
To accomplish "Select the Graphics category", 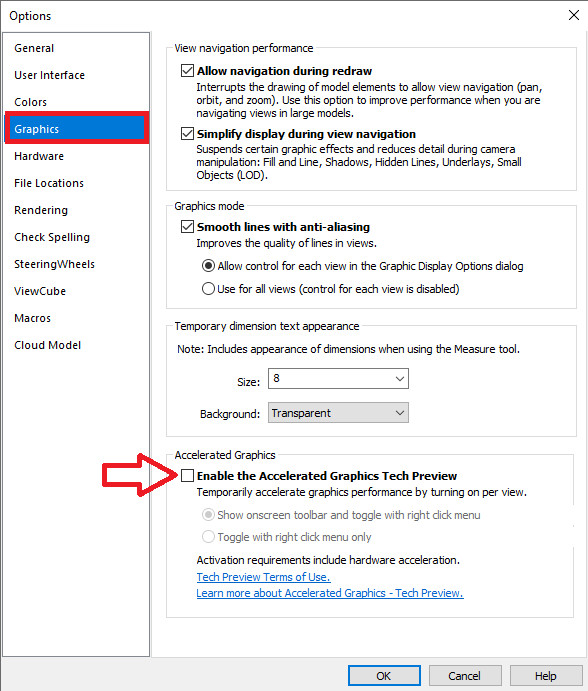I will point(77,129).
